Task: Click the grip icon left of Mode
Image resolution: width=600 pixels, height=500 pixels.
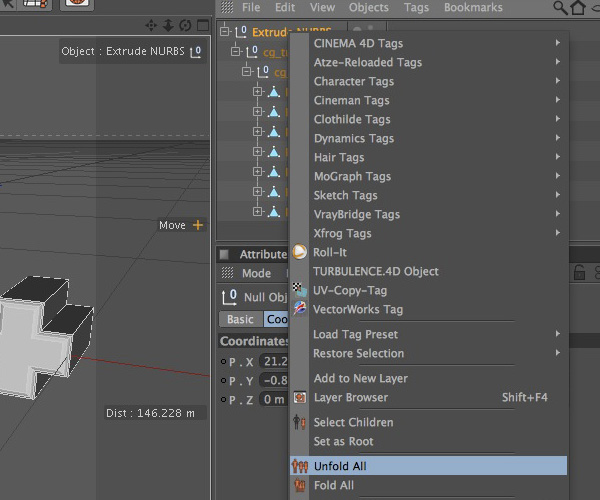Action: click(227, 273)
